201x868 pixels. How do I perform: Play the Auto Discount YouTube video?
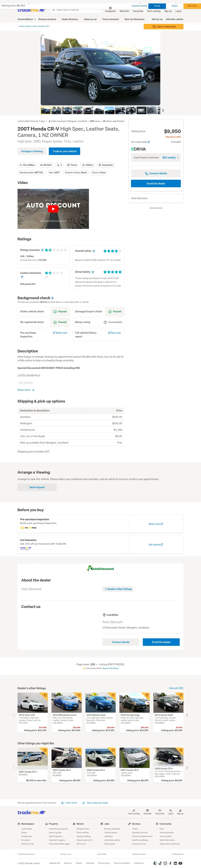click(x=53, y=209)
